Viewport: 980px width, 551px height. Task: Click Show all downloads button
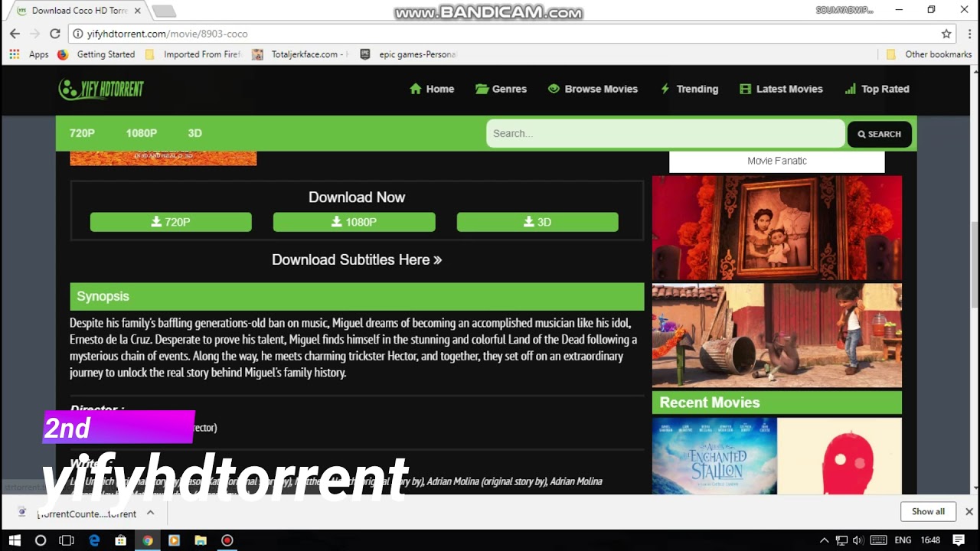point(928,511)
